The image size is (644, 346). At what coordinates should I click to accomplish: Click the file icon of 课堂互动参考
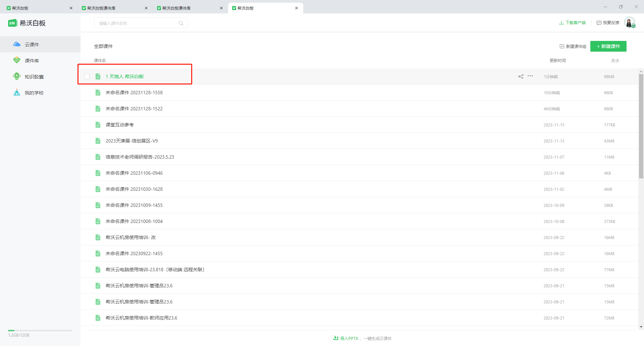tap(98, 125)
